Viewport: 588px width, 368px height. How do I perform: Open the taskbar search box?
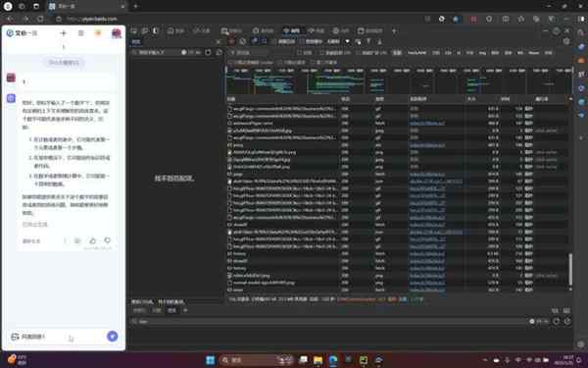257,360
